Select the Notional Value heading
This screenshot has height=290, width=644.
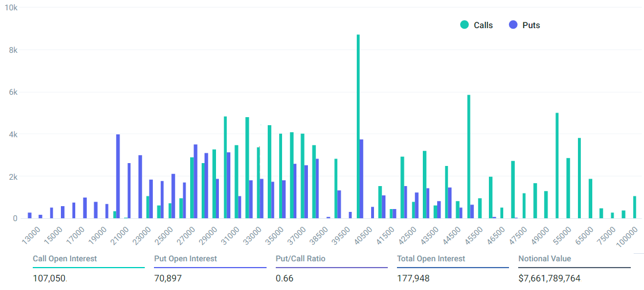[x=545, y=259]
